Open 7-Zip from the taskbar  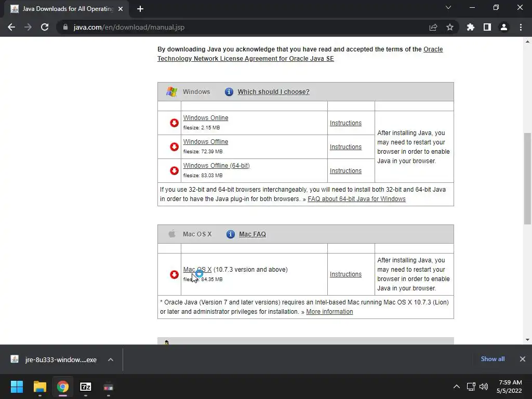(x=86, y=387)
